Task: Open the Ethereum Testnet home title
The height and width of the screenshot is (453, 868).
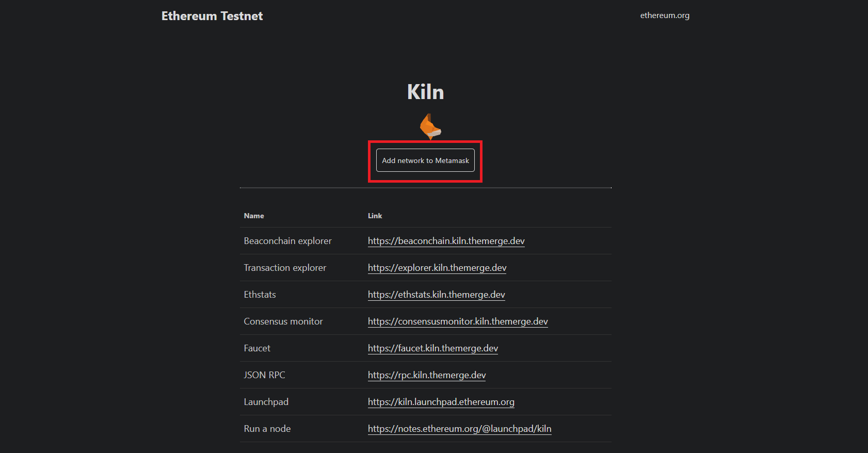Action: [x=212, y=16]
